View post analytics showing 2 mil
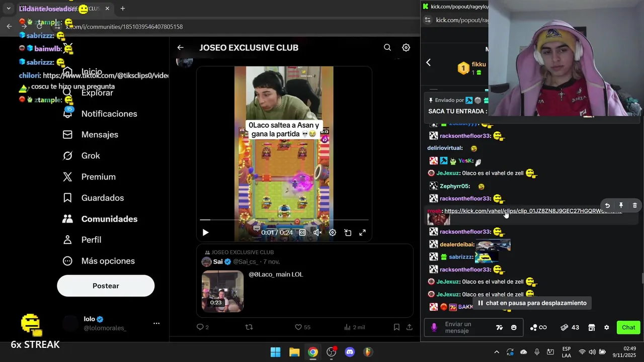Screen dimensions: 644x362 354,327
